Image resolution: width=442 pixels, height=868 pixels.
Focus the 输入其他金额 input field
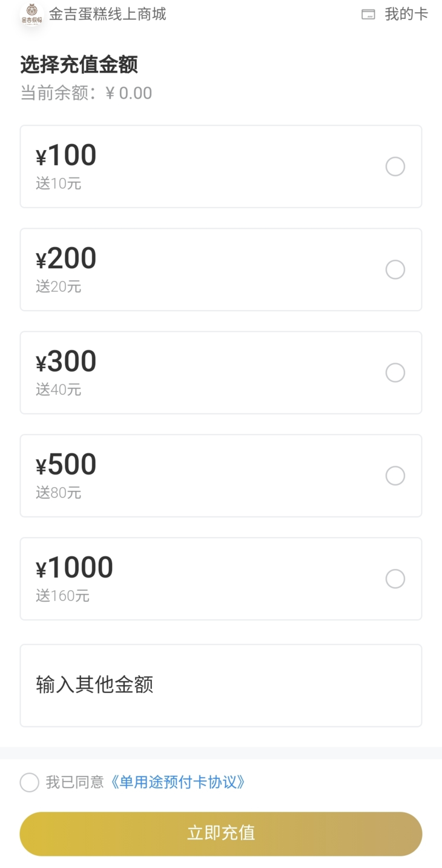[221, 685]
